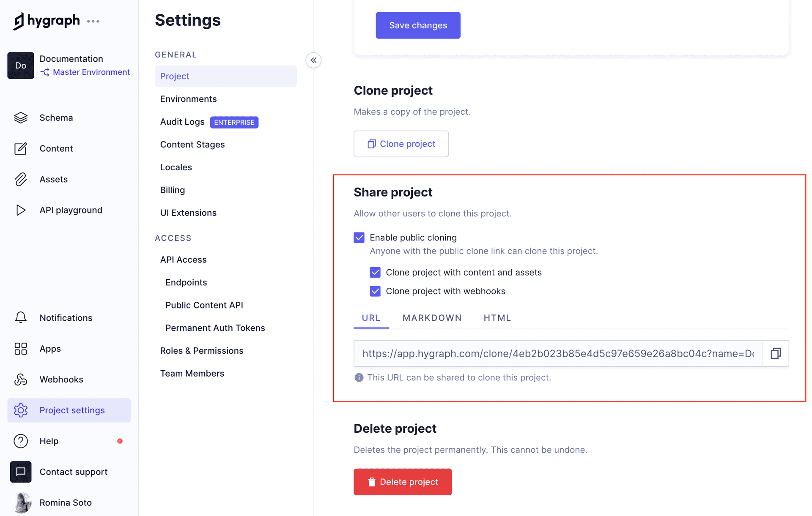Click the Notifications bell icon
Image resolution: width=812 pixels, height=516 pixels.
pos(20,317)
